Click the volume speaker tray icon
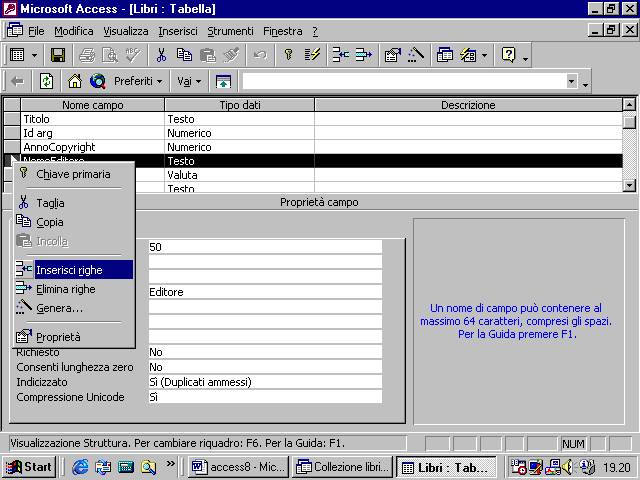The height and width of the screenshot is (480, 640). coord(567,467)
